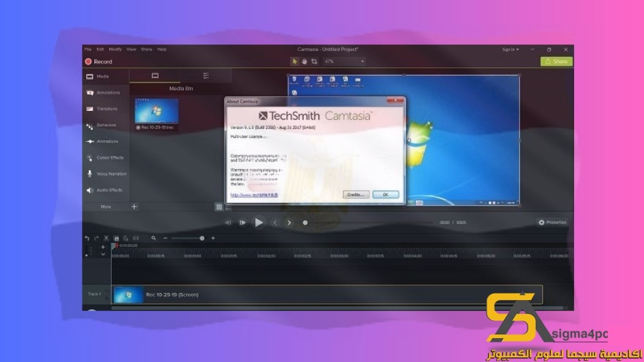Click the green Share button
This screenshot has height=362, width=644.
pyautogui.click(x=556, y=61)
